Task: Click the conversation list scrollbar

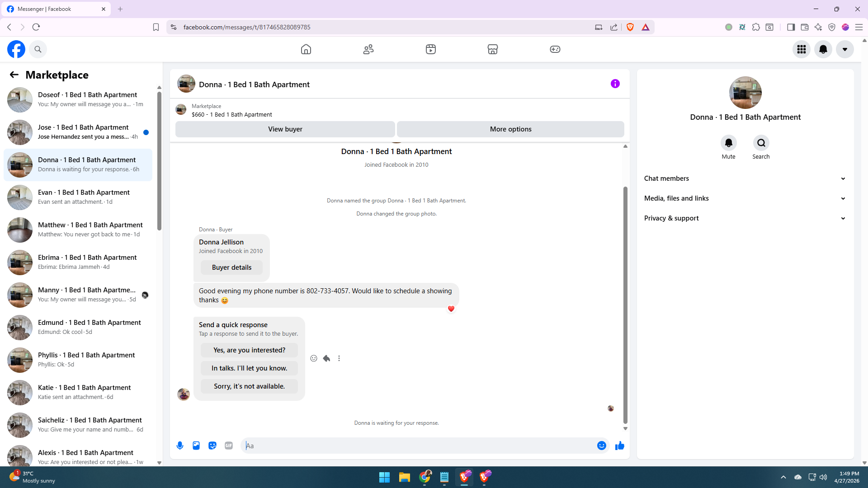Action: click(x=159, y=161)
